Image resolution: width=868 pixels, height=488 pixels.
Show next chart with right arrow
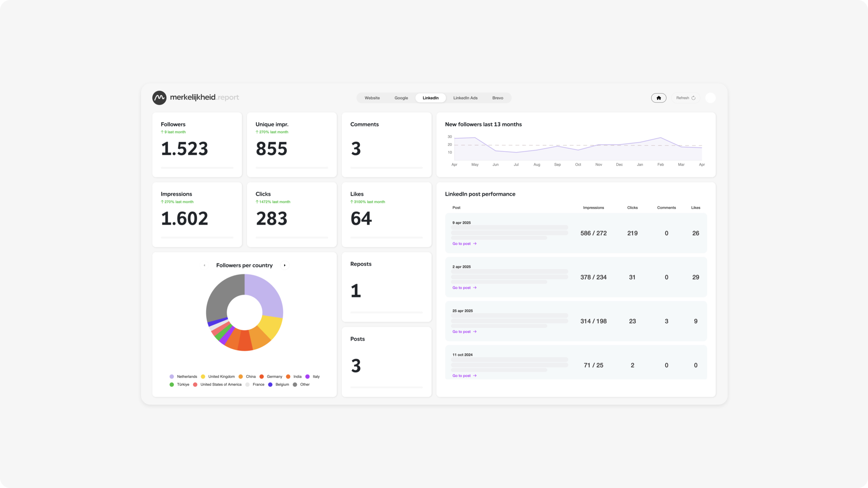pos(284,265)
